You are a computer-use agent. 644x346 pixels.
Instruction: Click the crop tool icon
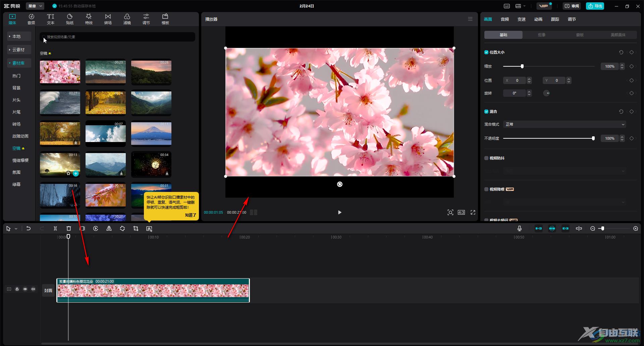click(x=136, y=228)
